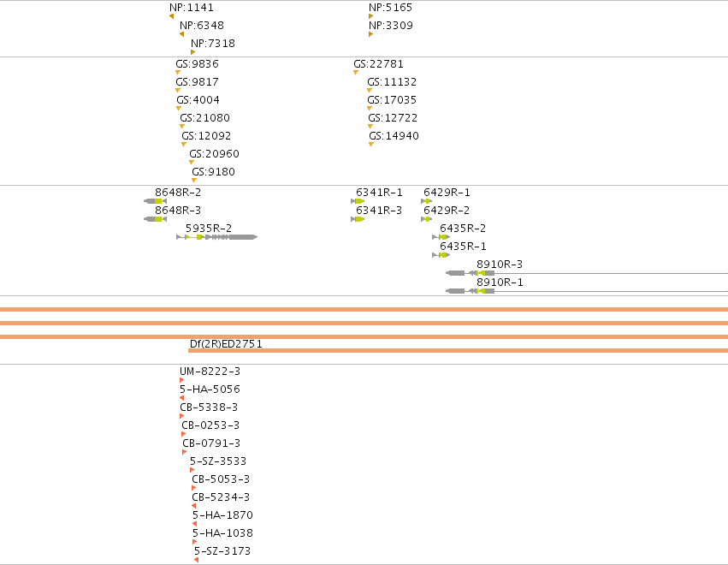The height and width of the screenshot is (565, 728).
Task: Click the red triangle under 5-SZ-3173
Action: coord(197,560)
